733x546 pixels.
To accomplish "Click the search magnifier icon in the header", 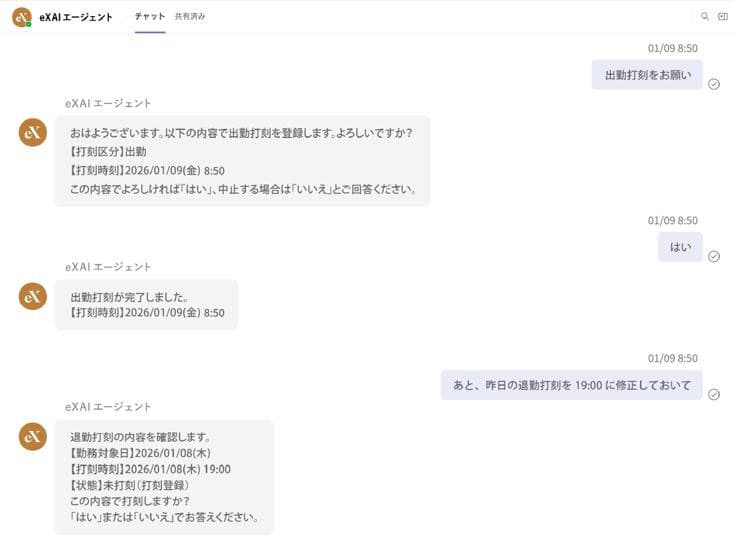I will point(704,16).
